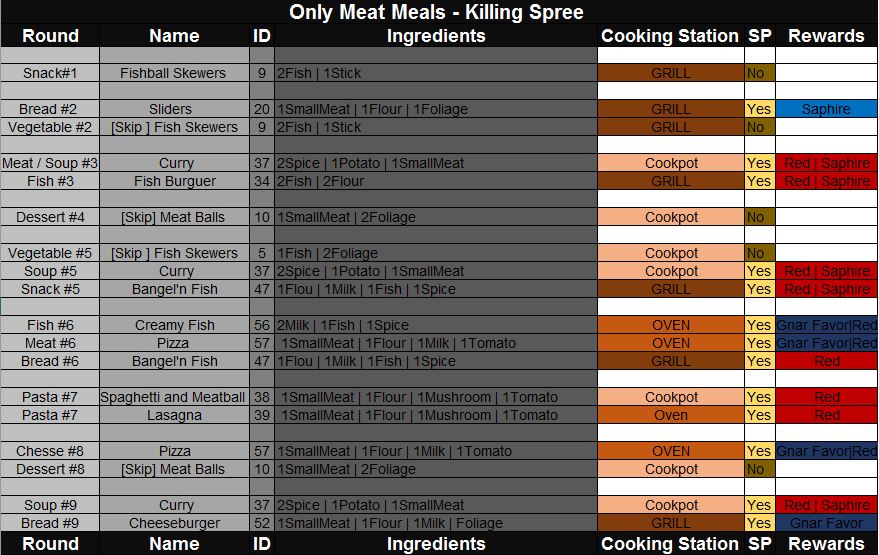The width and height of the screenshot is (879, 555).
Task: Select the "Fish Burguer" name cell
Action: (x=173, y=181)
